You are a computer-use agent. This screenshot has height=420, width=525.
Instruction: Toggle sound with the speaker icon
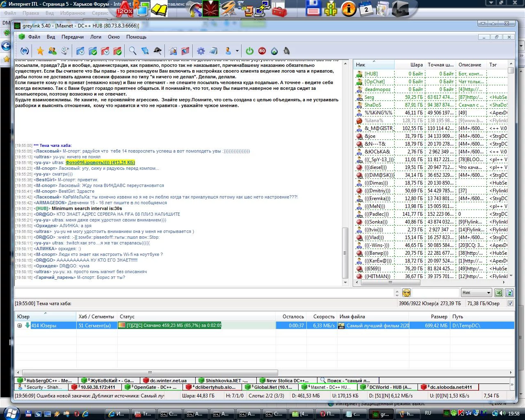[287, 51]
